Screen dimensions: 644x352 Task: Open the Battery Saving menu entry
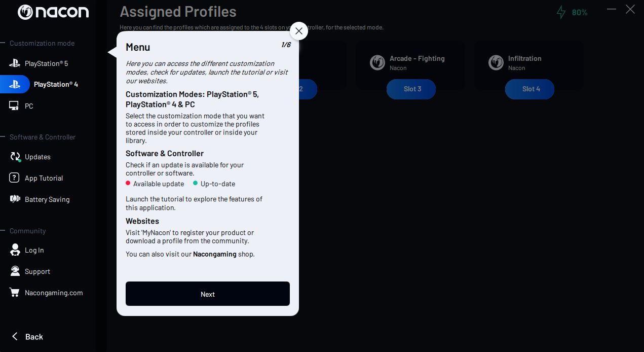(48, 199)
